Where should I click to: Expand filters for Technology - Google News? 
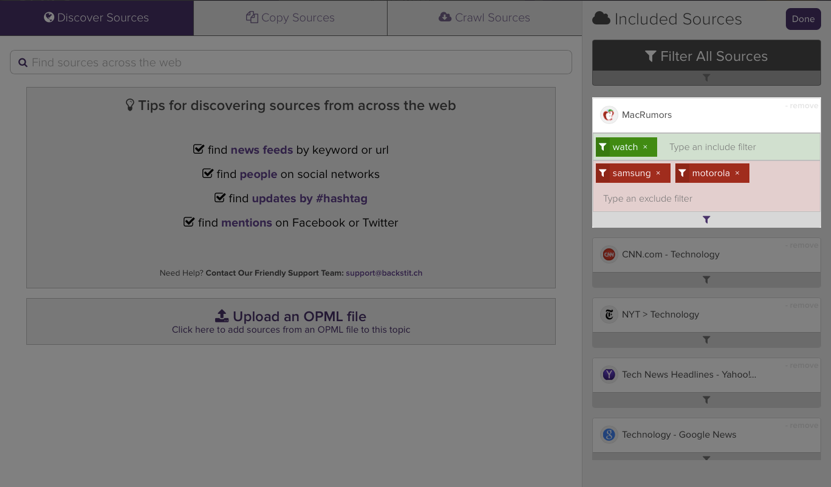point(706,457)
